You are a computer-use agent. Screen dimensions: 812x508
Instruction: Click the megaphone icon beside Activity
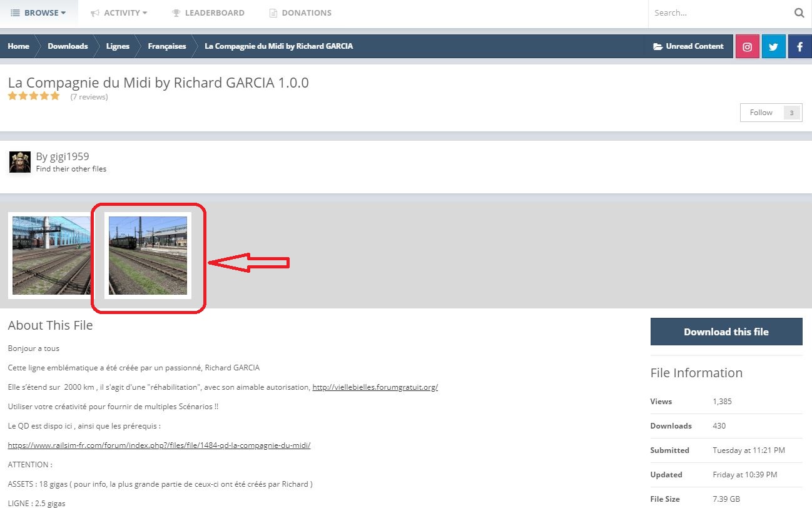pyautogui.click(x=95, y=13)
